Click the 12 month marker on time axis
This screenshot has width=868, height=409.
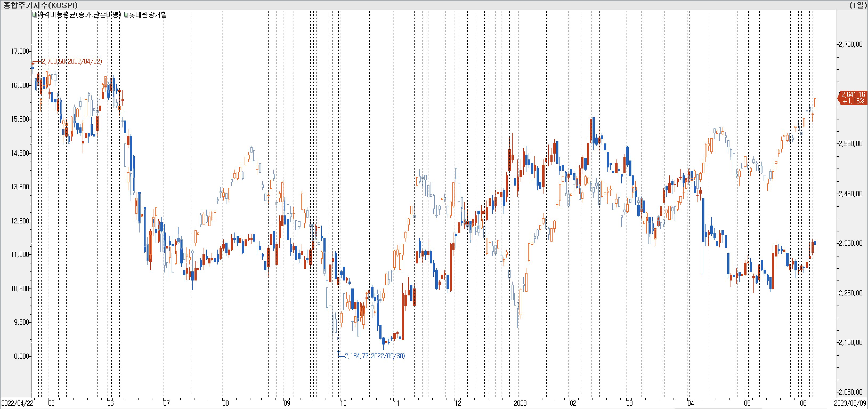[458, 403]
